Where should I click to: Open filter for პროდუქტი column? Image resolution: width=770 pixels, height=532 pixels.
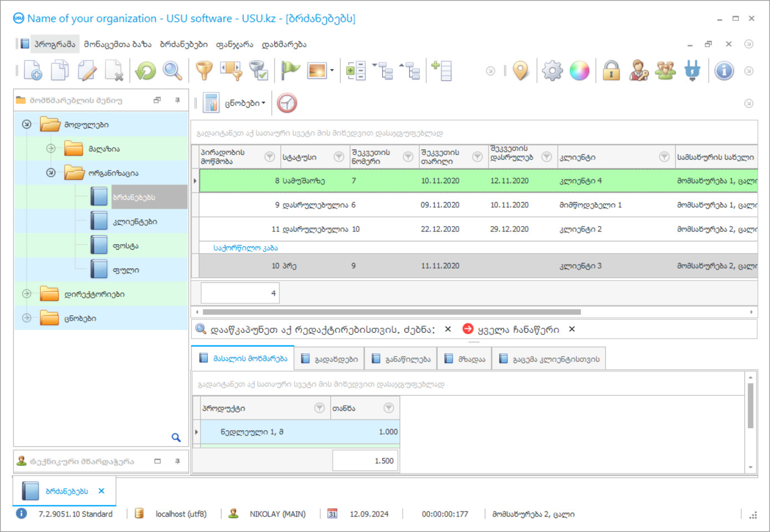[x=320, y=408]
